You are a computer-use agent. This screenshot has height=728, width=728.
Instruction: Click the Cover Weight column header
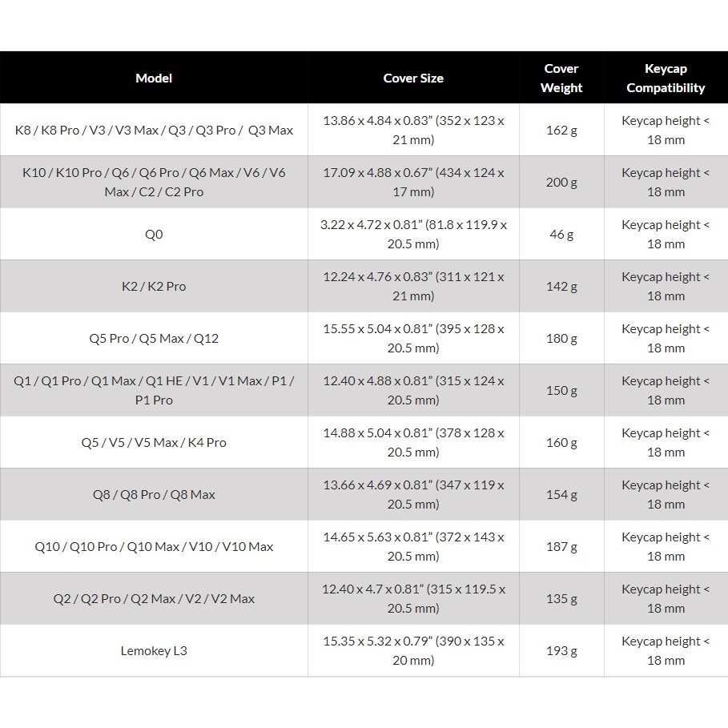(561, 78)
